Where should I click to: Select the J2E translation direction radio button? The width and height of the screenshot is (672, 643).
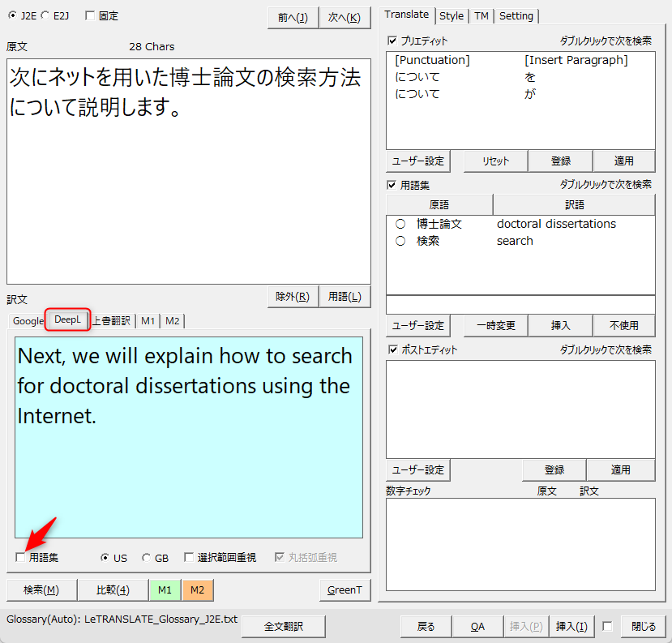click(11, 15)
